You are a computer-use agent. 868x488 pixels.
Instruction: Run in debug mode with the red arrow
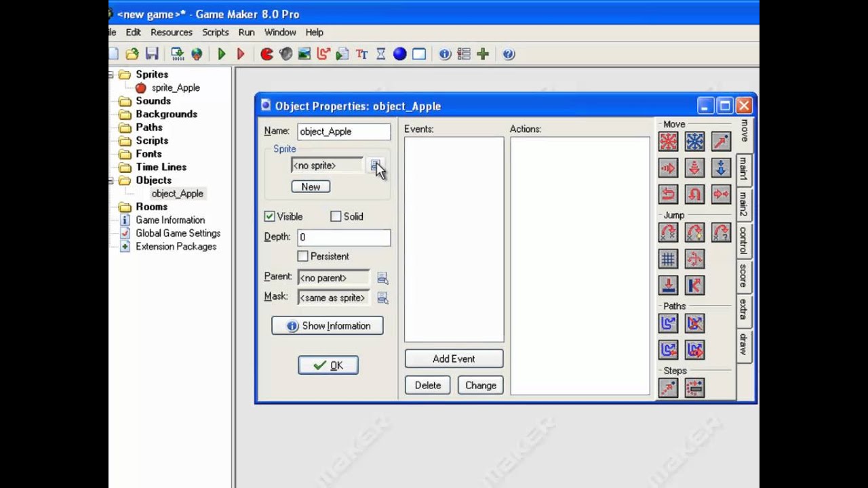click(240, 54)
